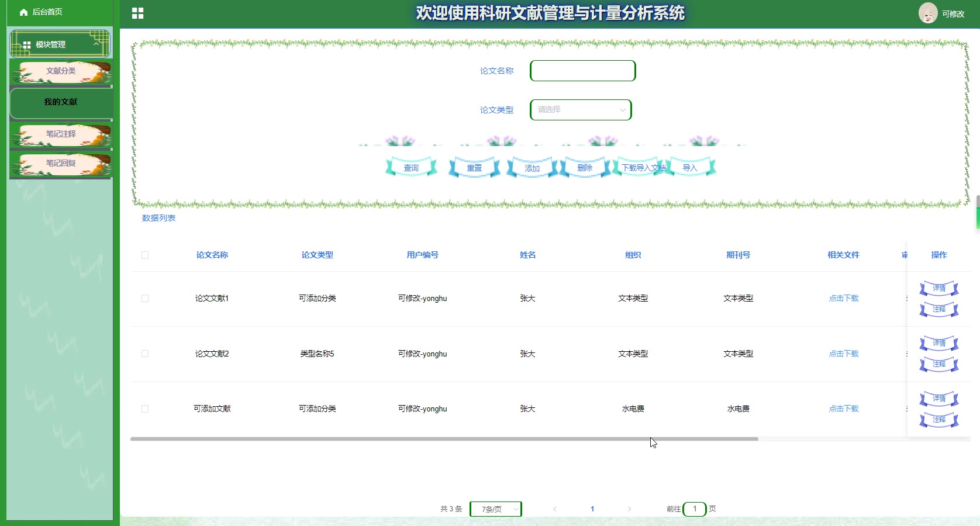The width and height of the screenshot is (980, 526).
Task: Open the 7条/页 page size dropdown
Action: (496, 509)
